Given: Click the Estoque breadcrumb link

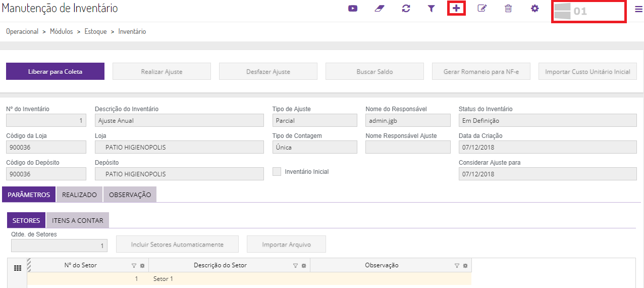Looking at the screenshot, I should click(x=95, y=31).
